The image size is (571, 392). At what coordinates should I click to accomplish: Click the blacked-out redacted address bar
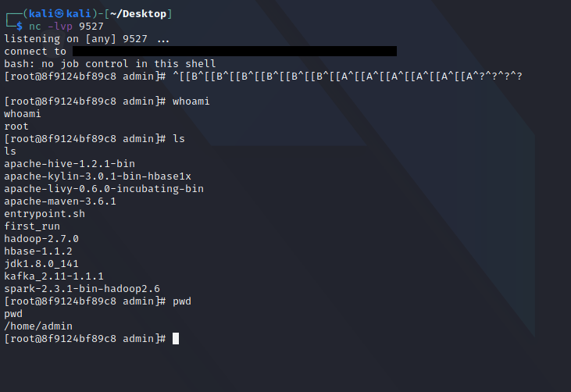coord(234,51)
